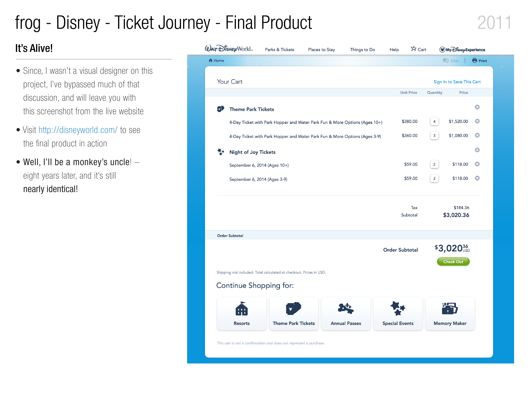Remove the Ages 10+ 4-Day Ticket item

[477, 121]
